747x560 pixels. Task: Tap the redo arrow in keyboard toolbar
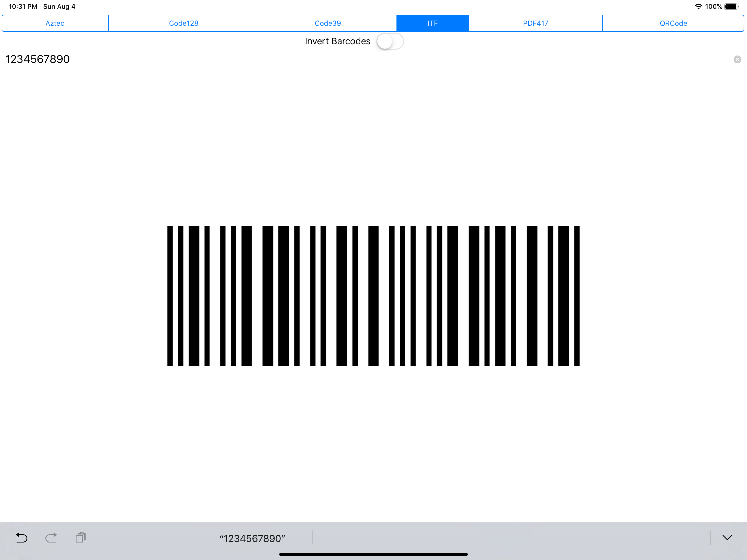tap(51, 538)
